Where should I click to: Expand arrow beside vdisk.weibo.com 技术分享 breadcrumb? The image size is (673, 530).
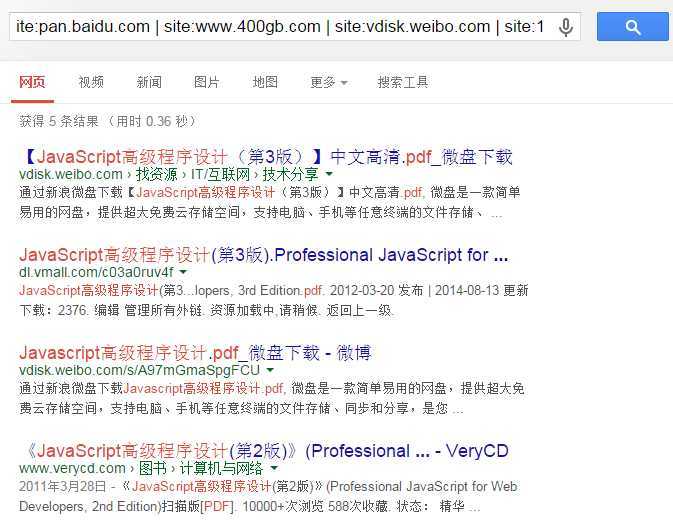pyautogui.click(x=329, y=174)
